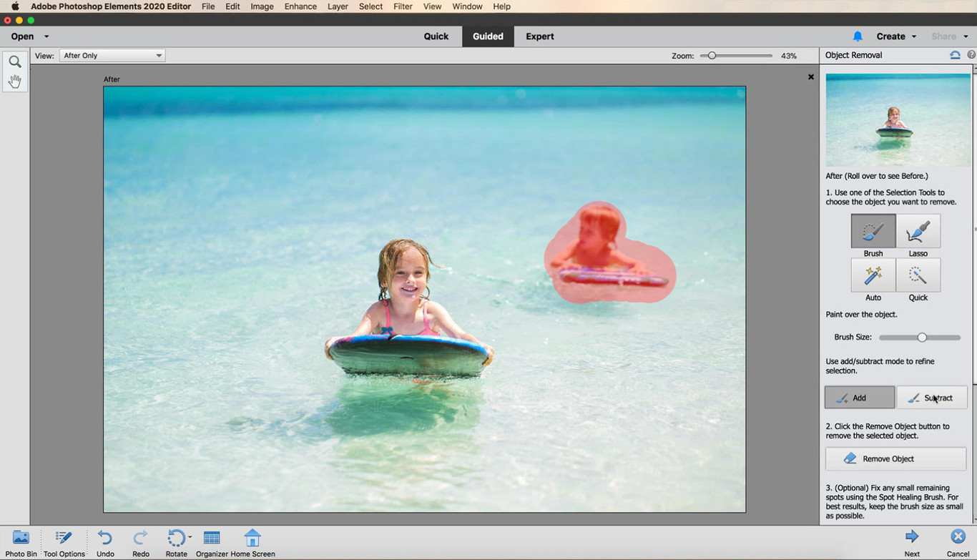Expand the View dropdown showing After Only
Screen dimensions: 977x560
[112, 56]
